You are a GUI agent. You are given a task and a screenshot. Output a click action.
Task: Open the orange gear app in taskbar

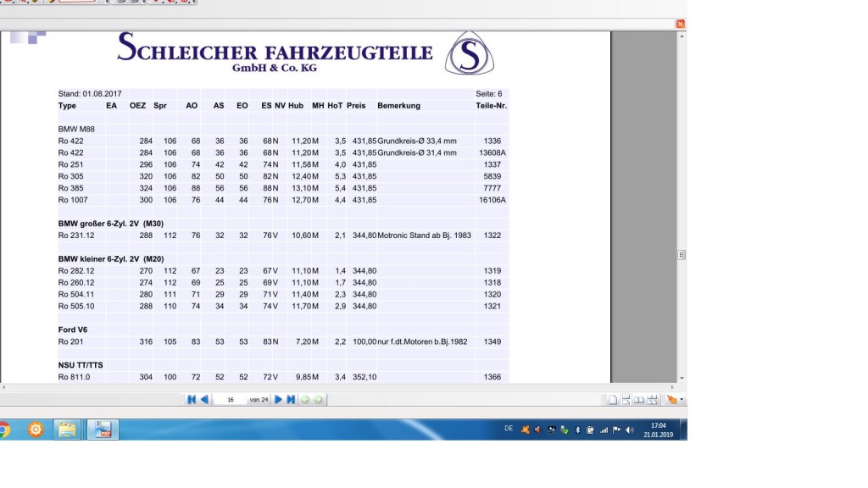(x=36, y=430)
